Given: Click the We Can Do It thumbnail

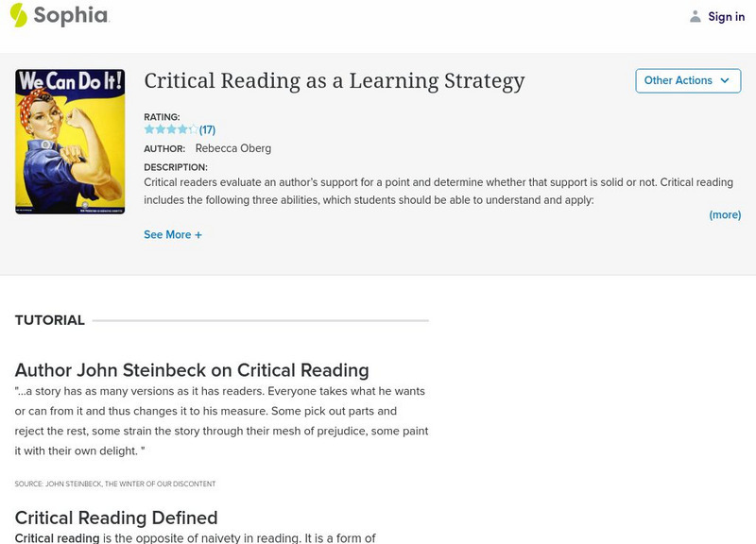Looking at the screenshot, I should tap(70, 141).
